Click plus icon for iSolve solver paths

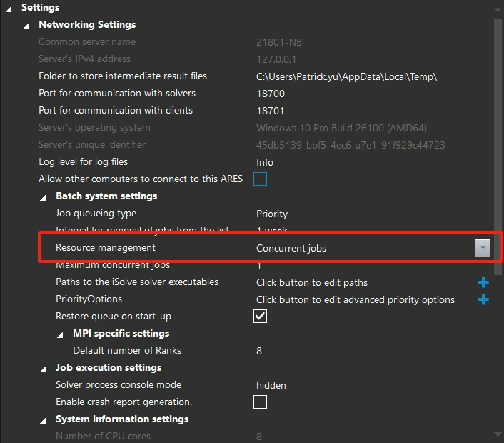[483, 282]
